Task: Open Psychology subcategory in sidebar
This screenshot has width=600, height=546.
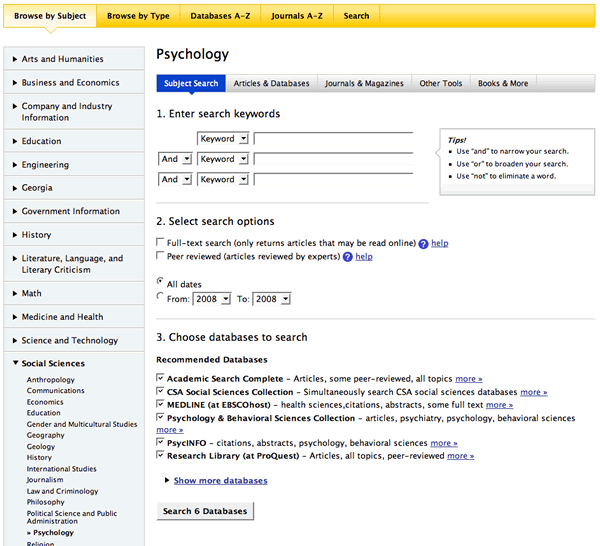Action: (x=53, y=533)
